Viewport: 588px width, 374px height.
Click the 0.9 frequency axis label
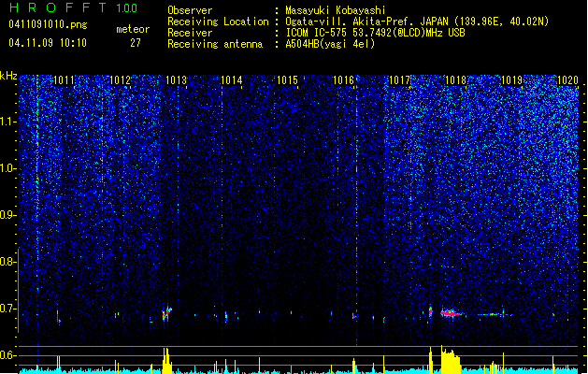pos(7,215)
